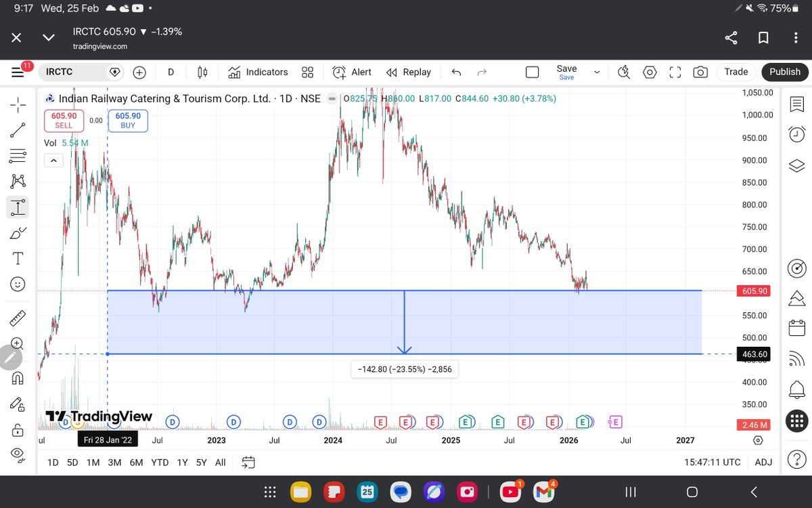Open indicator templates grid icon
Image resolution: width=812 pixels, height=508 pixels.
[x=308, y=72]
